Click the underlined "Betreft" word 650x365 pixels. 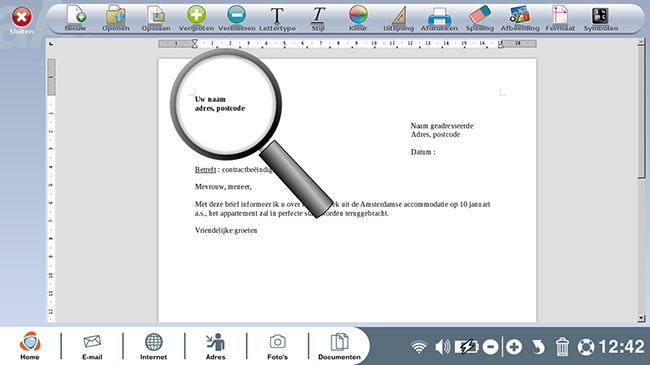[205, 169]
